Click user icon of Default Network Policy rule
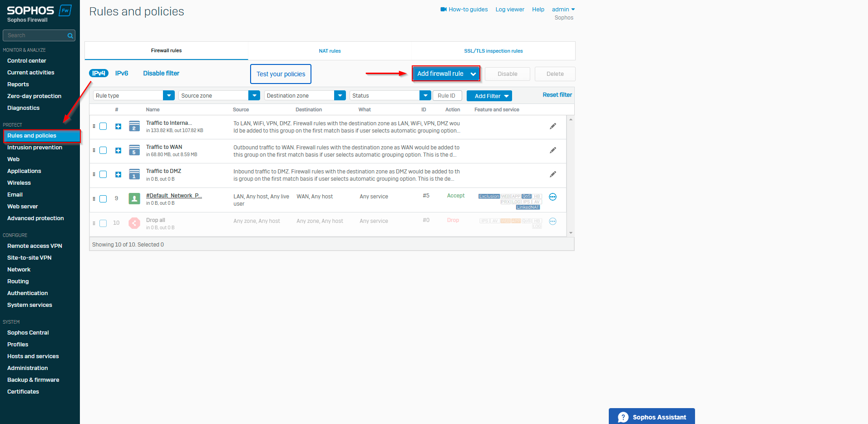The height and width of the screenshot is (424, 868). 134,198
